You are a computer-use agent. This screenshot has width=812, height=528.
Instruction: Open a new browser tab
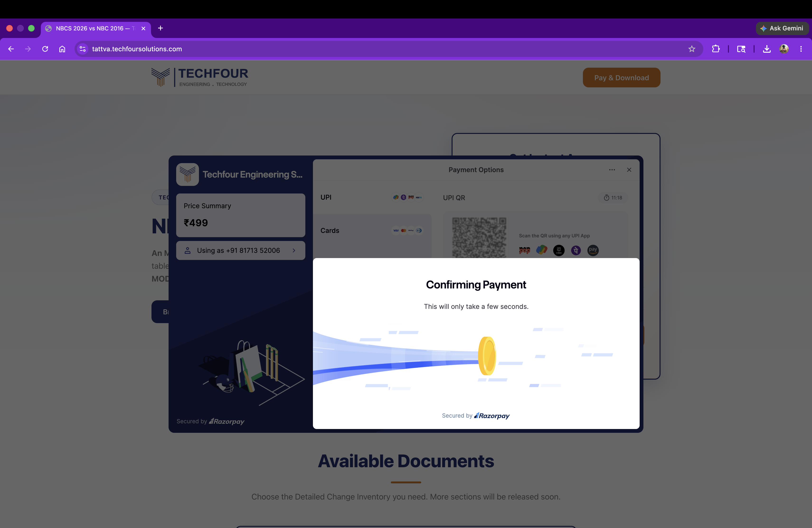160,28
